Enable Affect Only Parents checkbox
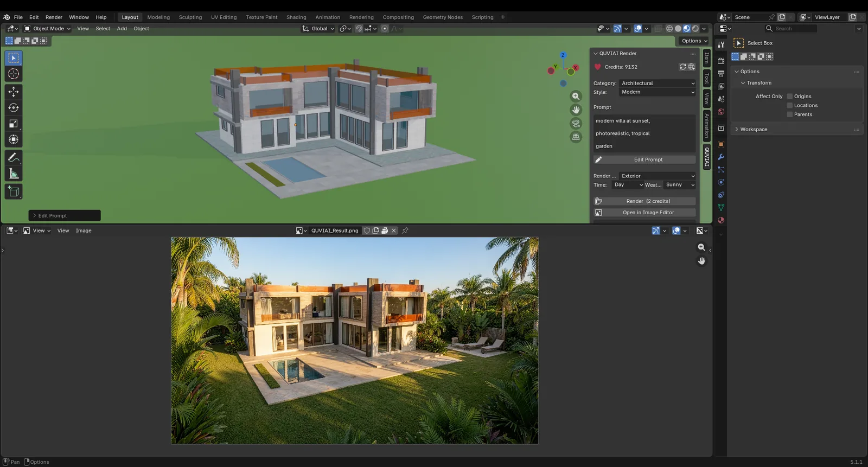The height and width of the screenshot is (467, 868). tap(790, 114)
